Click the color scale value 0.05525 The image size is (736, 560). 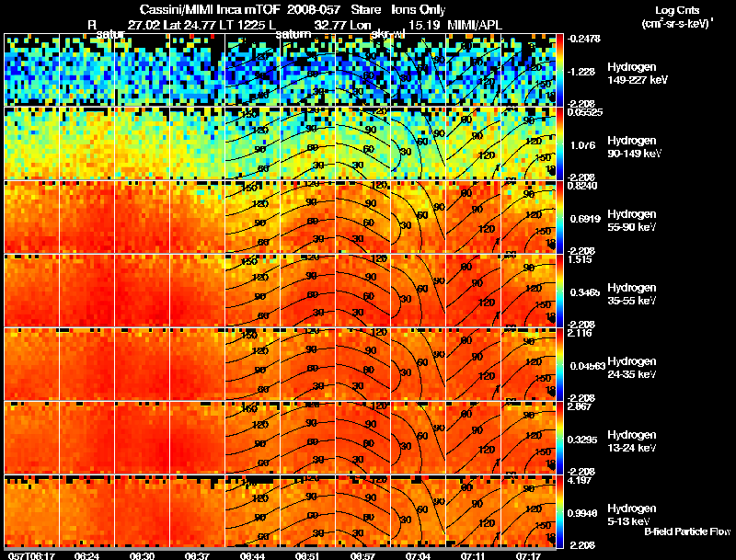coord(585,112)
